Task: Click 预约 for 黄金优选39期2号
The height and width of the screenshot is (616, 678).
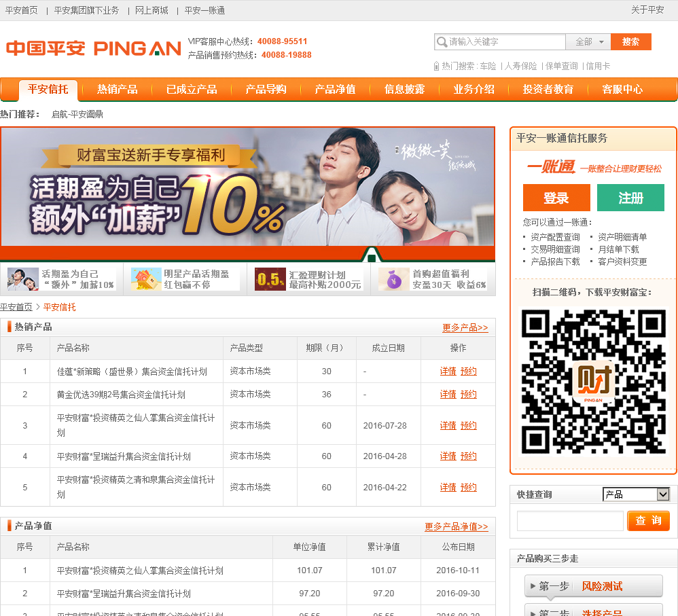Action: pyautogui.click(x=468, y=394)
